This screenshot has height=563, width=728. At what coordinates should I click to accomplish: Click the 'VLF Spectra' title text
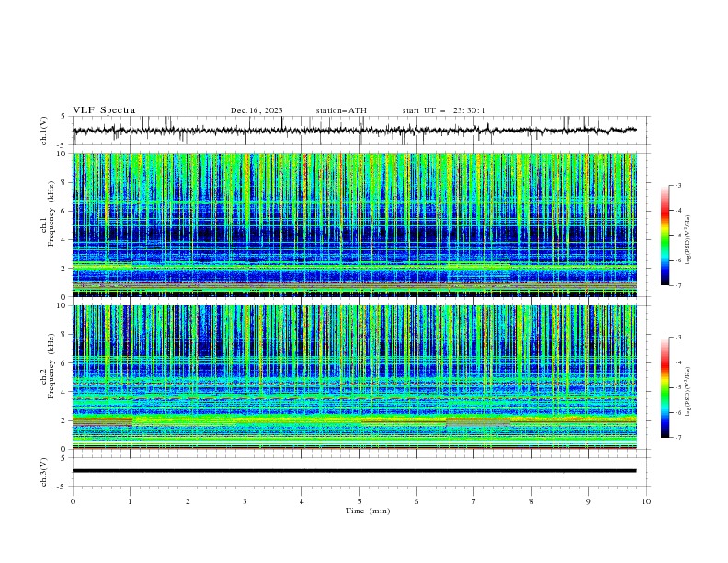point(104,110)
